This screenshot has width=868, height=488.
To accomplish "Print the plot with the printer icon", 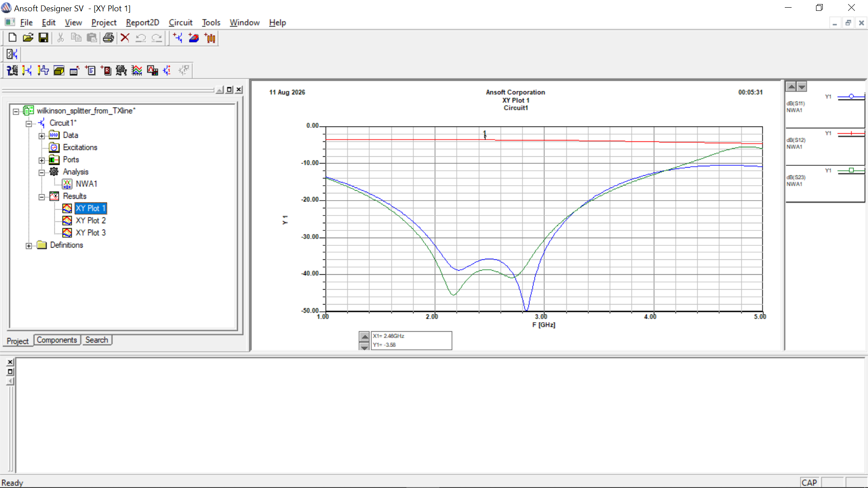I will point(108,38).
